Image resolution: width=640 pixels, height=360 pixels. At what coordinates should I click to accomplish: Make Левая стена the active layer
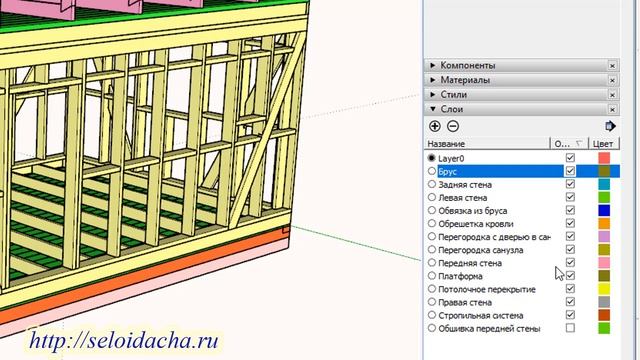[x=431, y=197]
